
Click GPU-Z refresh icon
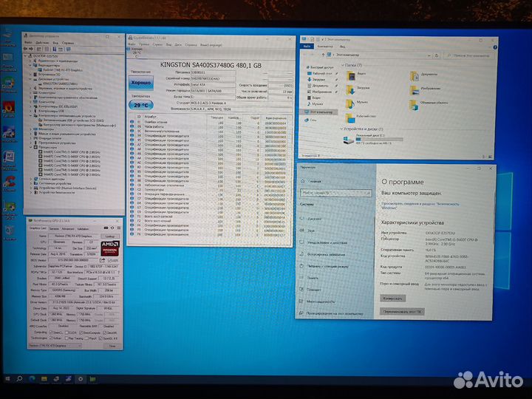point(112,228)
